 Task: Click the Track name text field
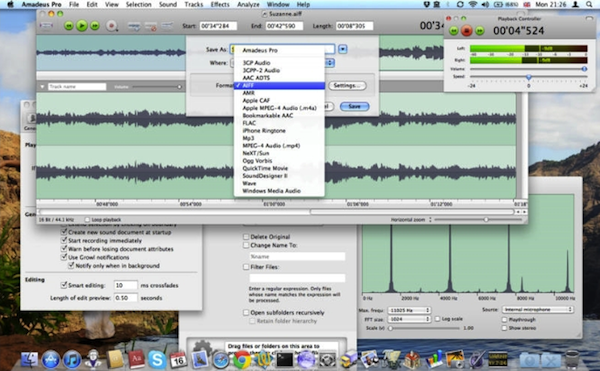click(77, 87)
